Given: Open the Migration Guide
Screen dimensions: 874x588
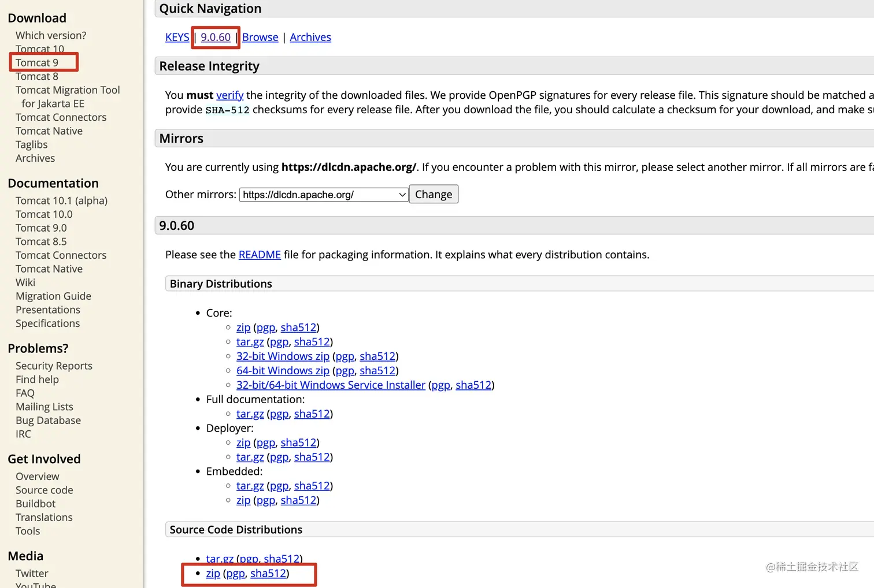Looking at the screenshot, I should [54, 296].
